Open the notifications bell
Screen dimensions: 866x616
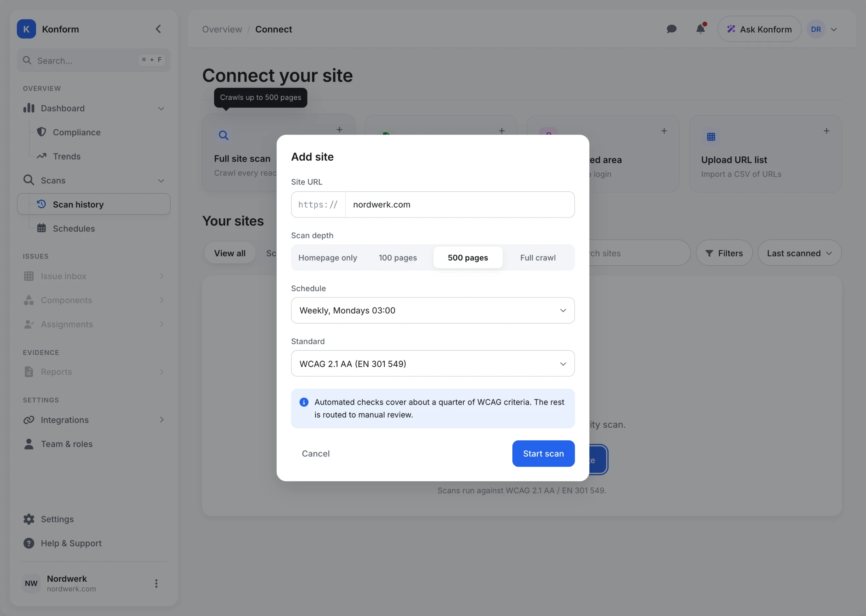click(x=700, y=29)
